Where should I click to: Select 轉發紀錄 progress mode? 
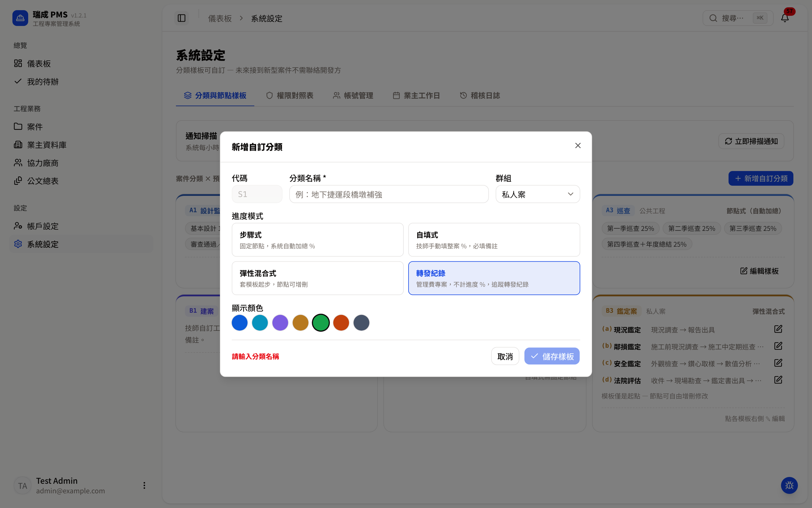[494, 278]
